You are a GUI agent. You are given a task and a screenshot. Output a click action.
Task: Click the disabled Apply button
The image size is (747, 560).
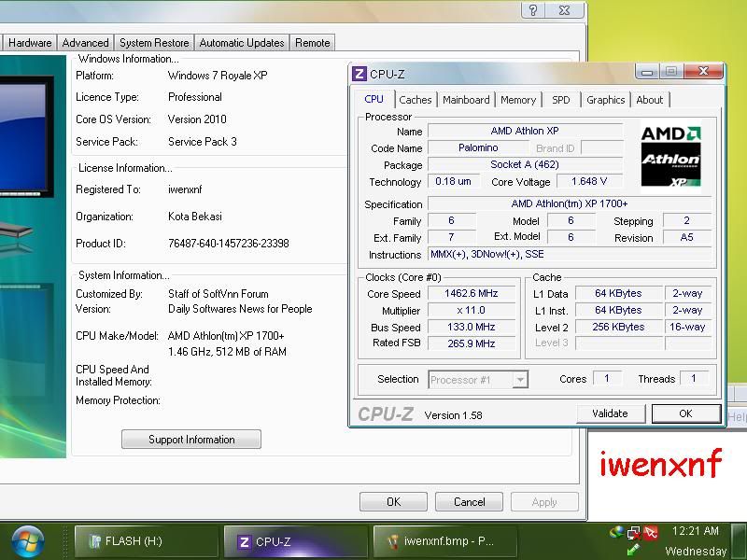544,502
